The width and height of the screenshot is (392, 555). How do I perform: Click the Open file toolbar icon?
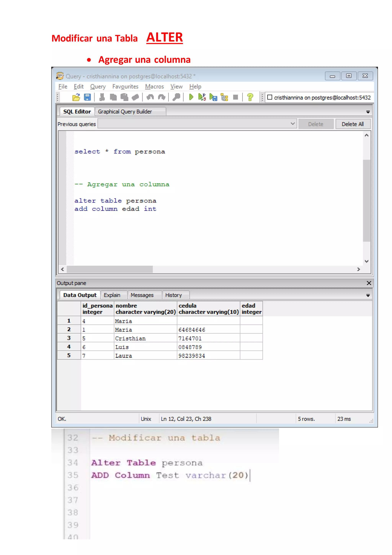tap(76, 97)
